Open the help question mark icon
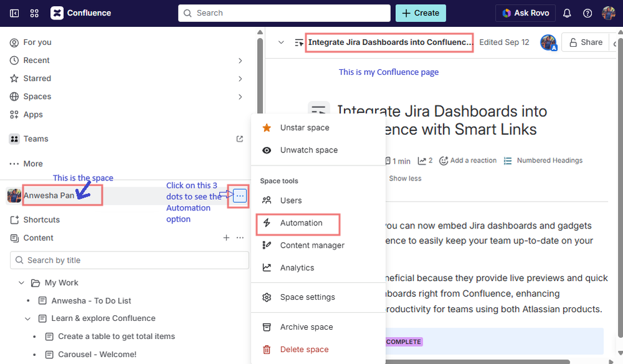The image size is (623, 364). tap(587, 13)
